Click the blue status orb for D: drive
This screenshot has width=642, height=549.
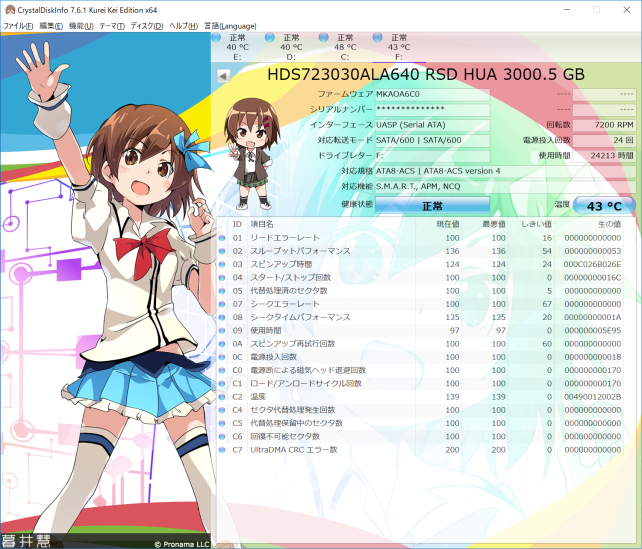click(270, 38)
